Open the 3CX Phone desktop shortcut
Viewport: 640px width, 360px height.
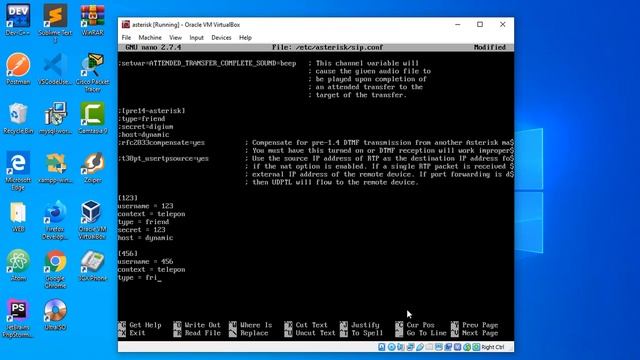(92, 266)
